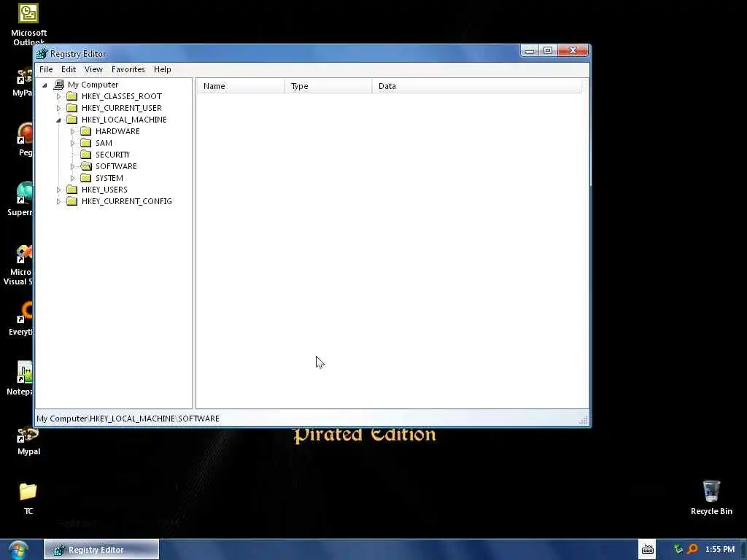The height and width of the screenshot is (560, 747).
Task: Expand the SOFTWARE key arrow
Action: point(72,167)
